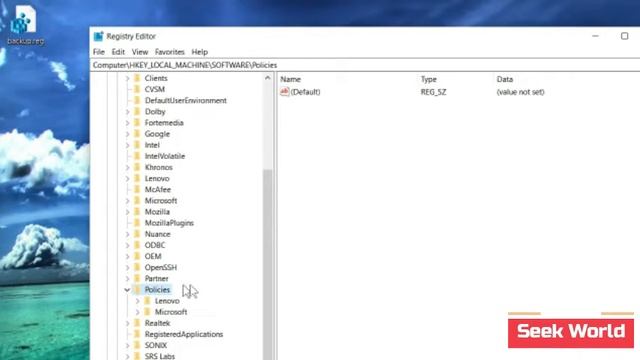640x360 pixels.
Task: Click the tree pane vertical scrollbar thumb
Action: pyautogui.click(x=268, y=265)
